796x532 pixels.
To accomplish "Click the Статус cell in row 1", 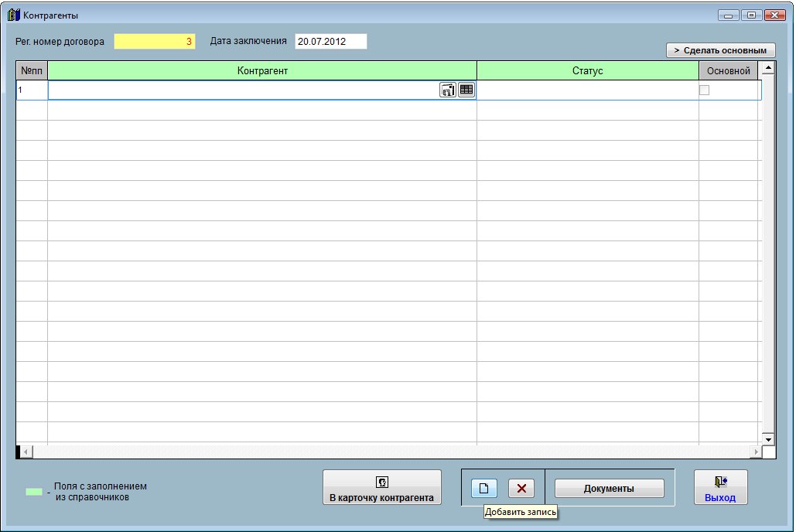I will pyautogui.click(x=587, y=90).
